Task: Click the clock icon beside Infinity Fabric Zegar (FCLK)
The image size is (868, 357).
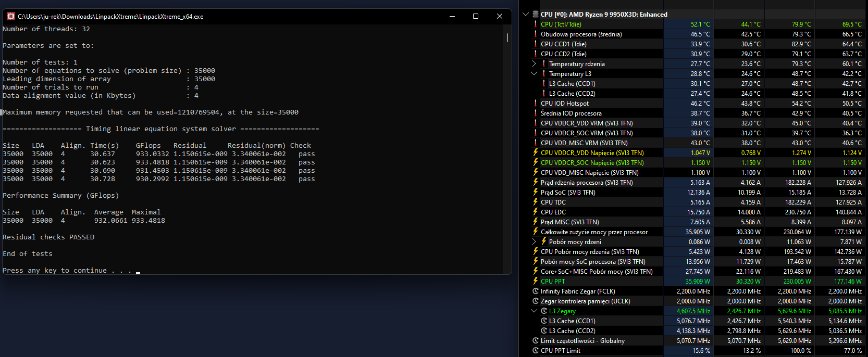Action: click(536, 291)
